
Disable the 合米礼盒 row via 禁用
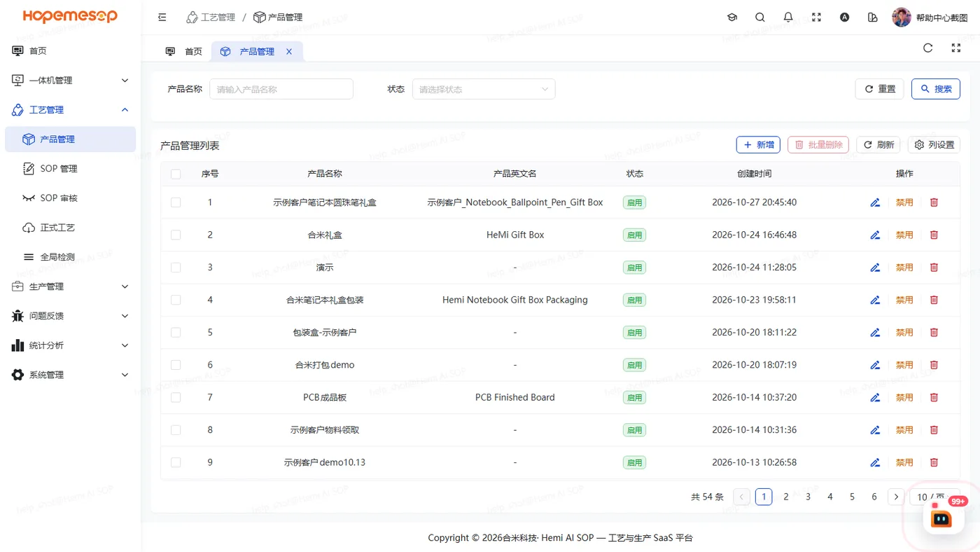pos(904,235)
